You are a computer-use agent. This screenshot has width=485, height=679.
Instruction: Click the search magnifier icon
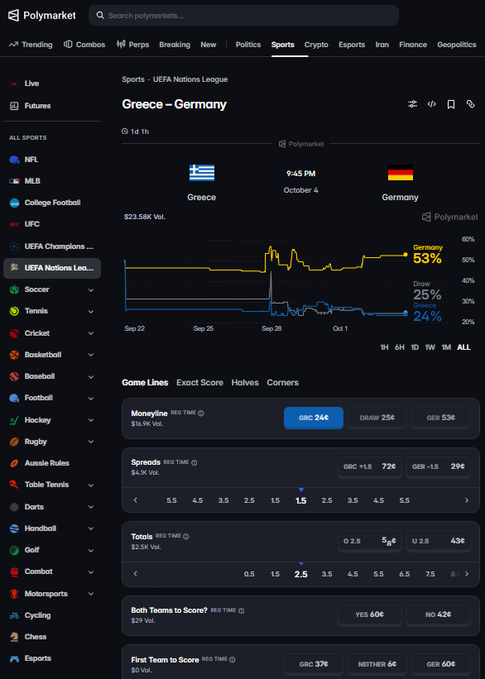point(100,16)
